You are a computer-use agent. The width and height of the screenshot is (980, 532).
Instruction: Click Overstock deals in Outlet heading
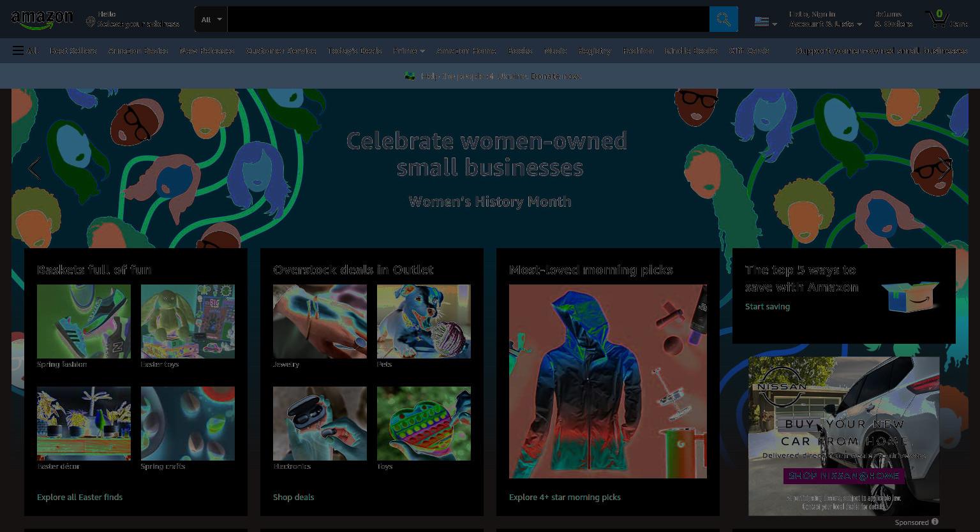tap(353, 270)
